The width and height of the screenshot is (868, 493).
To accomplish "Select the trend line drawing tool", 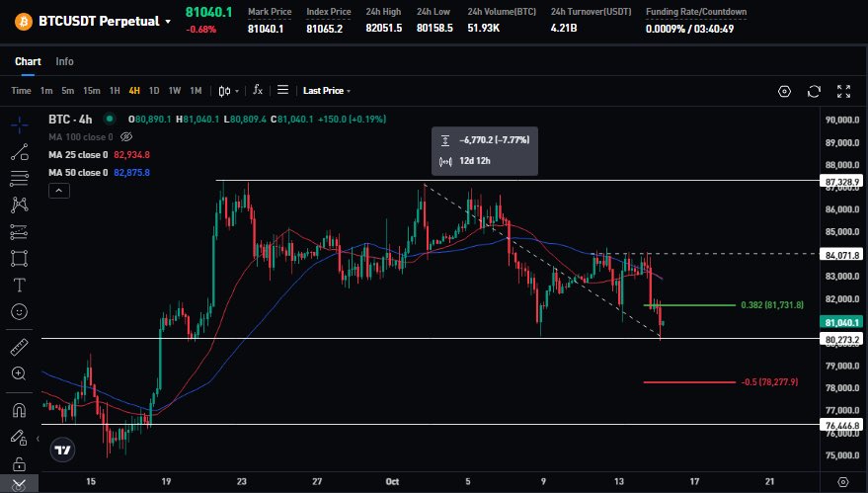I will click(x=19, y=152).
